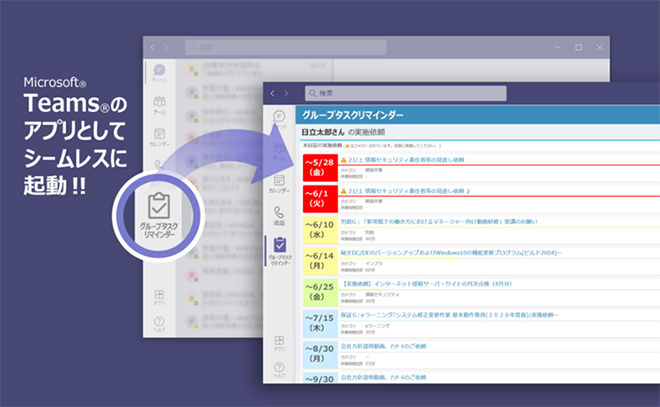Open Apps icon in the back window sidebar
This screenshot has height=407, width=660.
coord(159,297)
